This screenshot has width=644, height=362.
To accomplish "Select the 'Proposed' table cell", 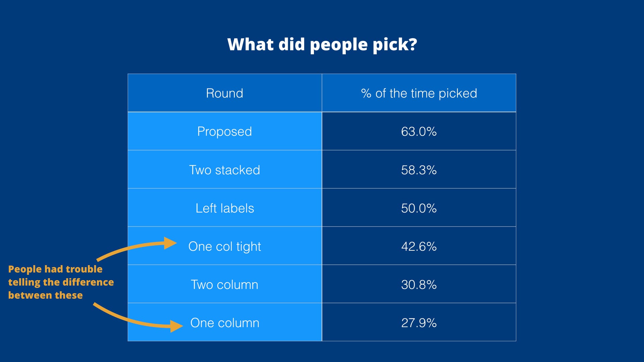I will (224, 131).
